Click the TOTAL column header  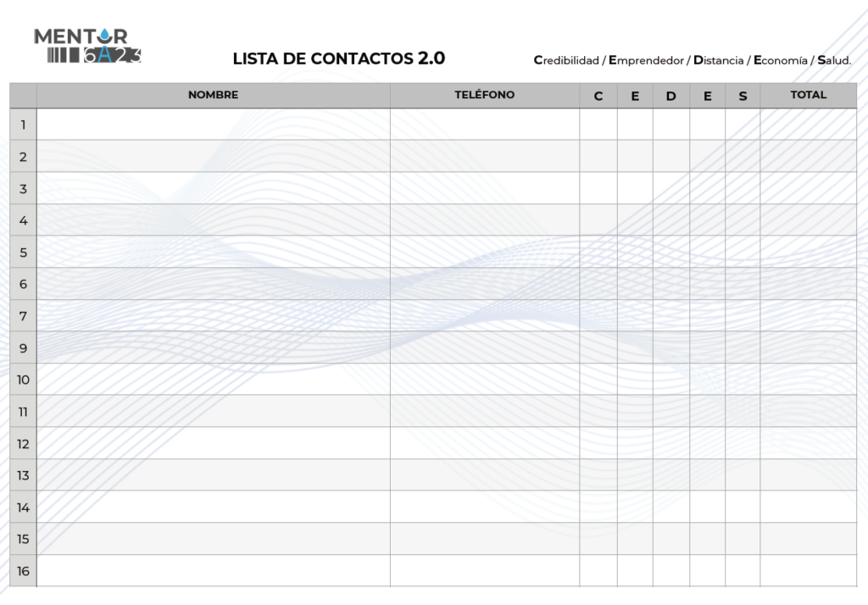808,95
